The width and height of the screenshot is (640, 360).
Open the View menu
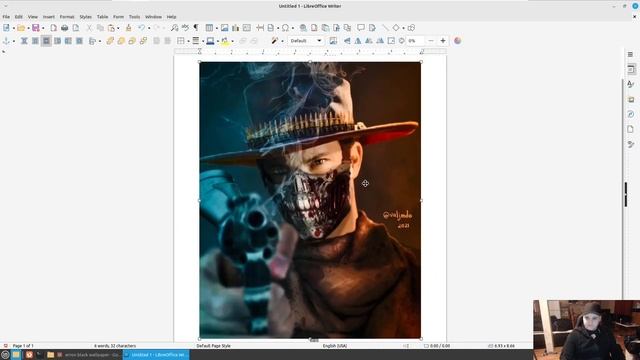[33, 17]
